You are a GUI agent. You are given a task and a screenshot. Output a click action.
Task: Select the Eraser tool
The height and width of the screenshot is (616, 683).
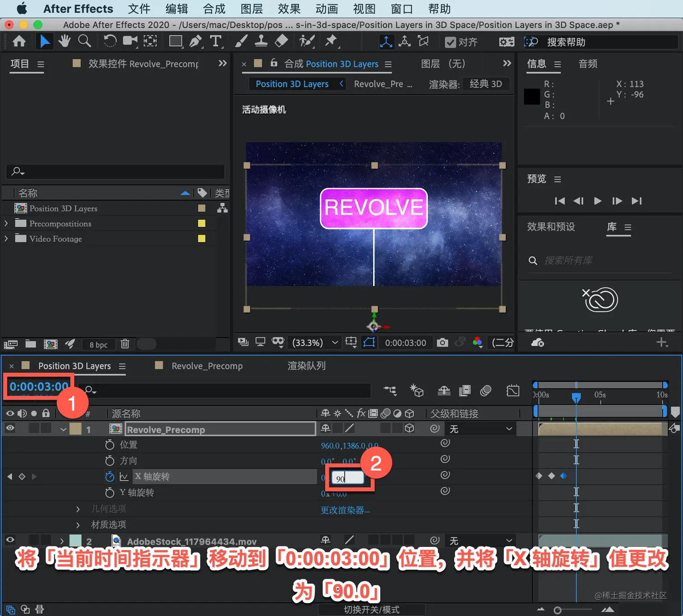pyautogui.click(x=281, y=42)
